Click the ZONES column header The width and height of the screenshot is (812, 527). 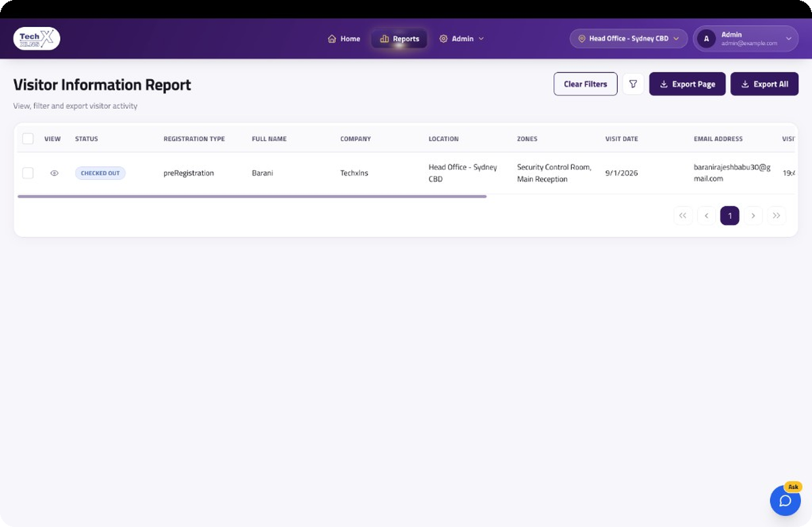(x=527, y=139)
